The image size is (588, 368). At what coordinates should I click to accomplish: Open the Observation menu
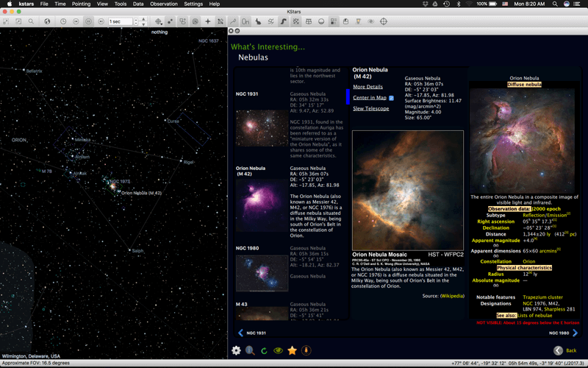click(163, 4)
